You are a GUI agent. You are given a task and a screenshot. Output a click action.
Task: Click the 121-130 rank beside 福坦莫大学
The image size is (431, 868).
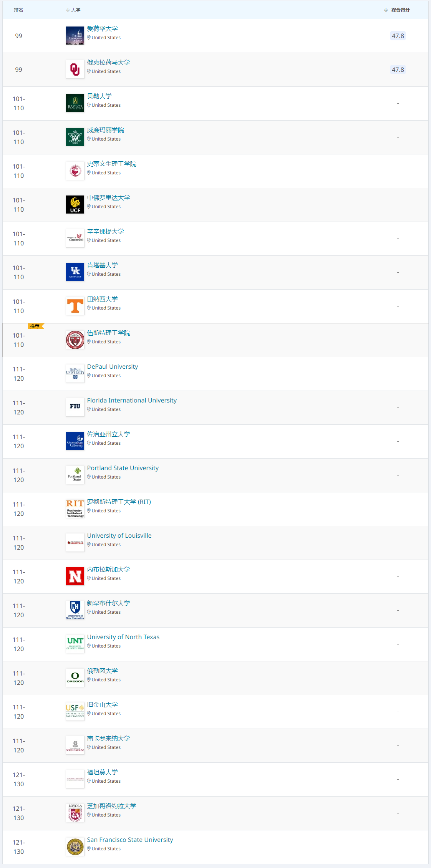18,779
